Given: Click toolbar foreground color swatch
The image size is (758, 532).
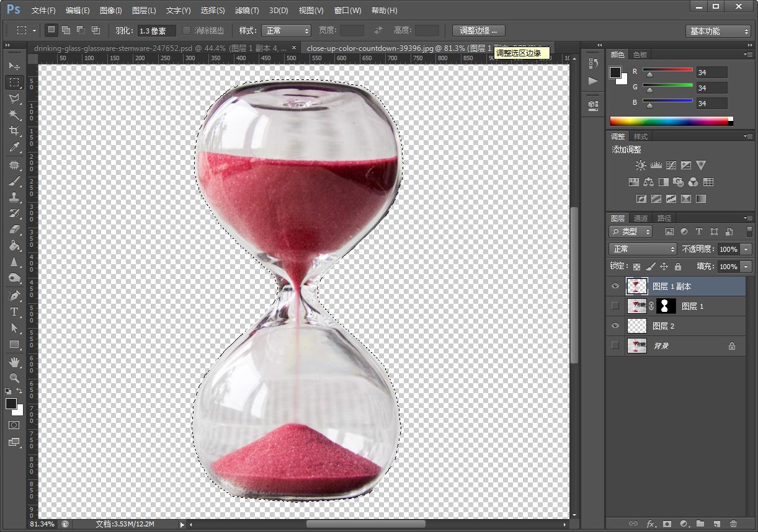Looking at the screenshot, I should pyautogui.click(x=11, y=404).
